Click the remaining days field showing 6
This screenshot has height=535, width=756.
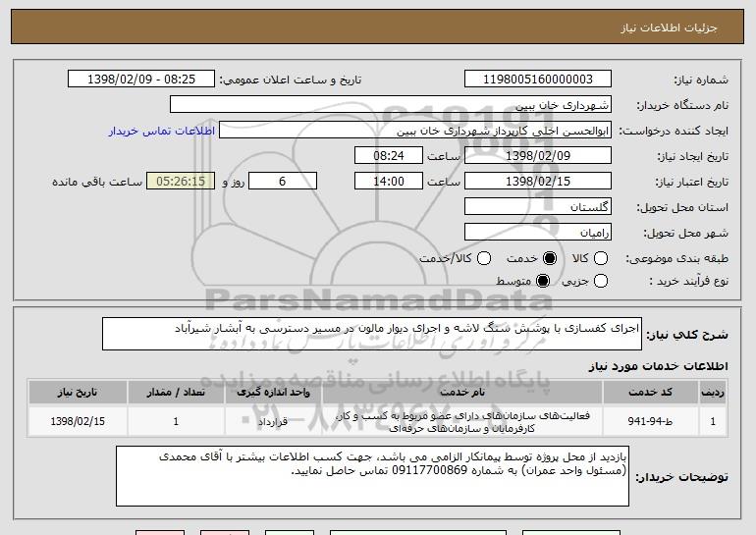tap(283, 182)
